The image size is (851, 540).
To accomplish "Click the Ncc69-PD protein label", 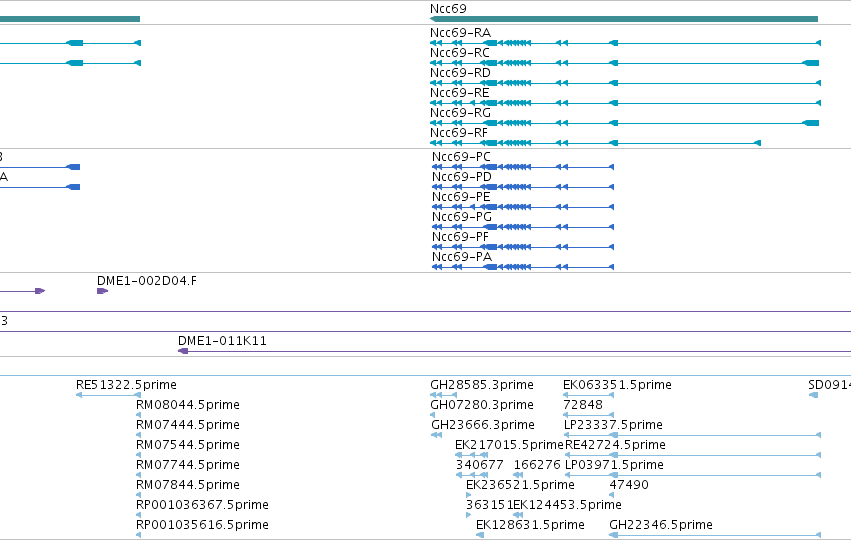I will pyautogui.click(x=461, y=177).
